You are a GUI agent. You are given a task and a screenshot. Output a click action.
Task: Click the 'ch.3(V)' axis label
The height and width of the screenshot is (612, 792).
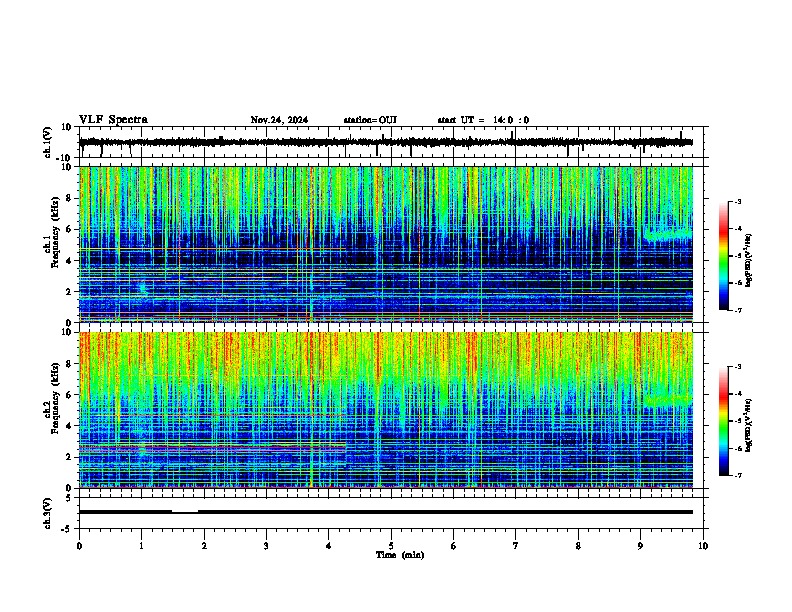(48, 513)
